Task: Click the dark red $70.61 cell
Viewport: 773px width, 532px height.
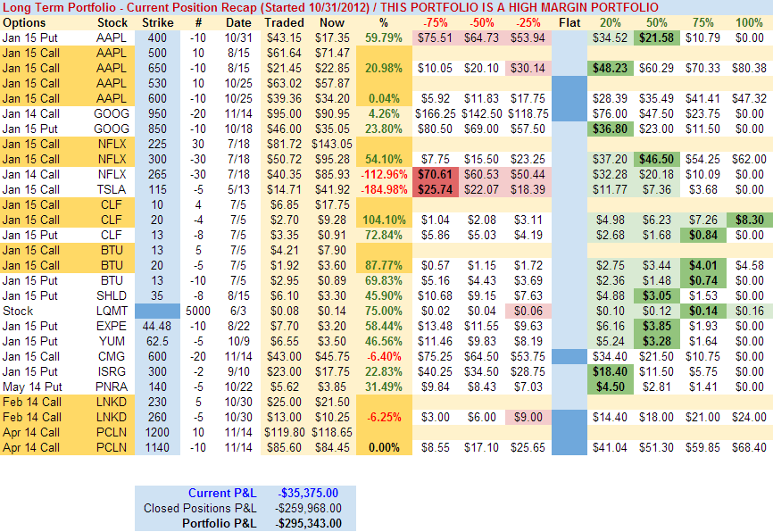Action: [x=436, y=174]
